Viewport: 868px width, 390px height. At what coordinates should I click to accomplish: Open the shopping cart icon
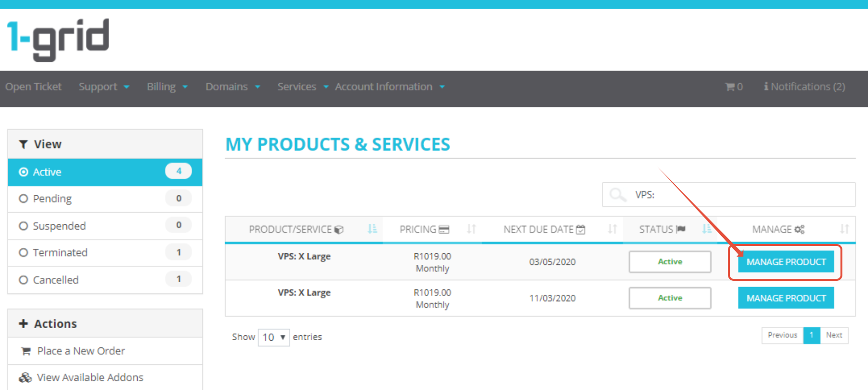pyautogui.click(x=730, y=87)
